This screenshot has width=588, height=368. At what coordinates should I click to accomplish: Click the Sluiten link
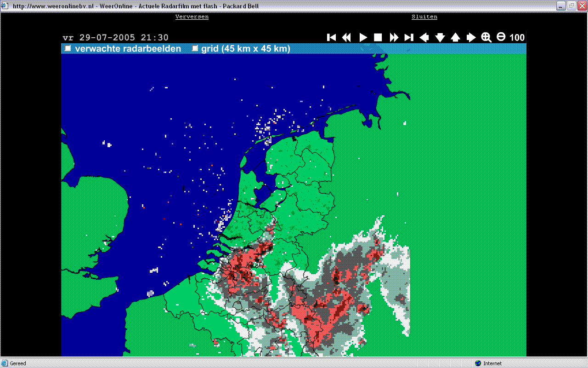pos(424,17)
